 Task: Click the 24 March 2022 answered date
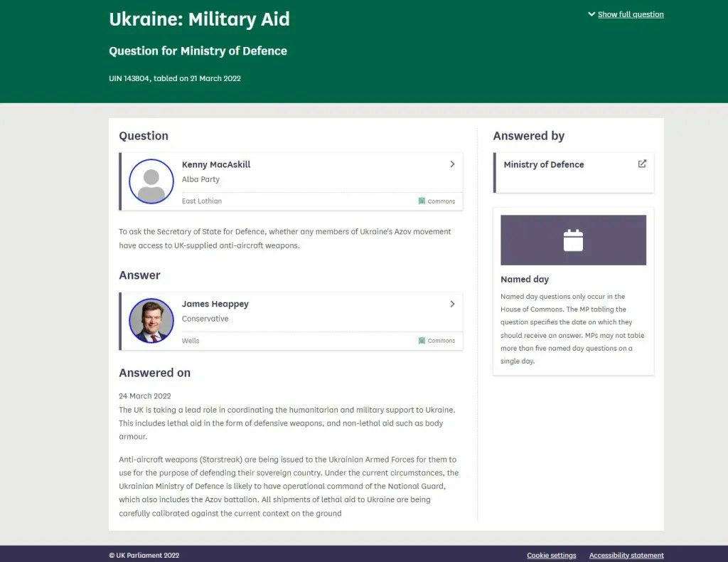(x=145, y=396)
